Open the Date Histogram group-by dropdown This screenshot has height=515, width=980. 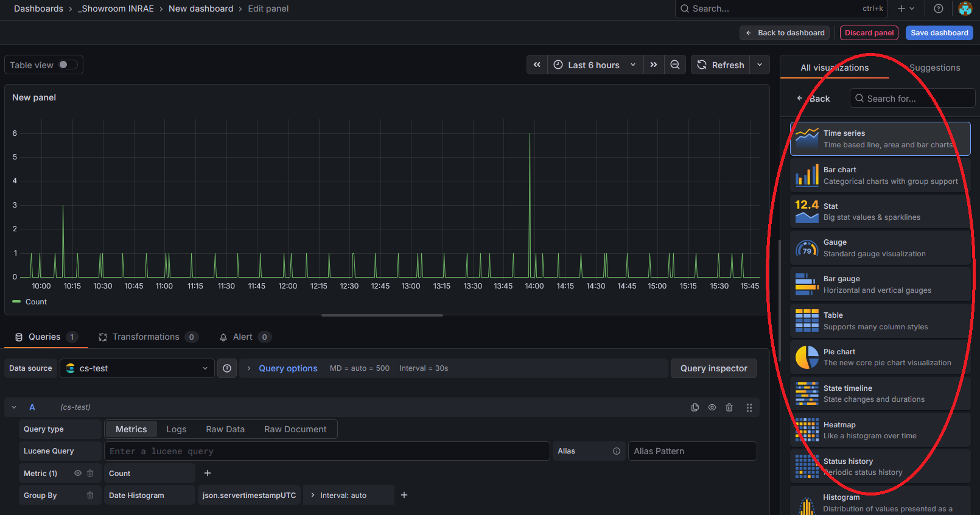coord(150,495)
